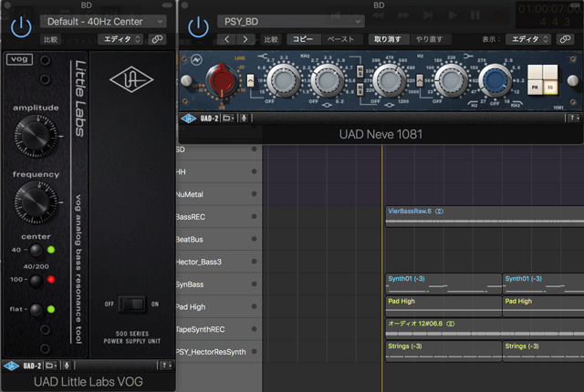Open the PSY_BD preset dropdown
Screen dimensions: 584x392
tap(290, 22)
